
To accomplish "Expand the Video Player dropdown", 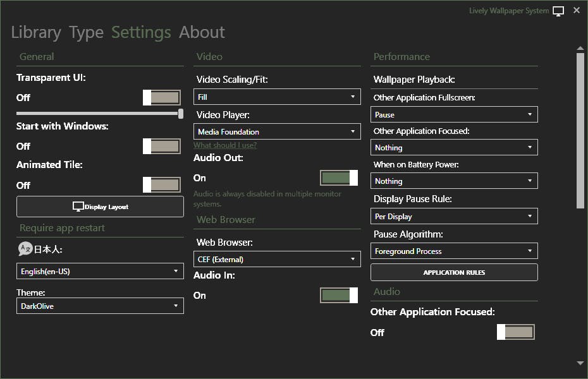I will click(x=277, y=131).
